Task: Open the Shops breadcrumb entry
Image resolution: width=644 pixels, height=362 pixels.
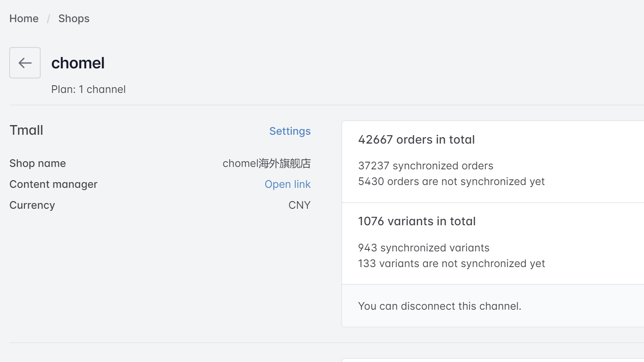Action: [74, 18]
